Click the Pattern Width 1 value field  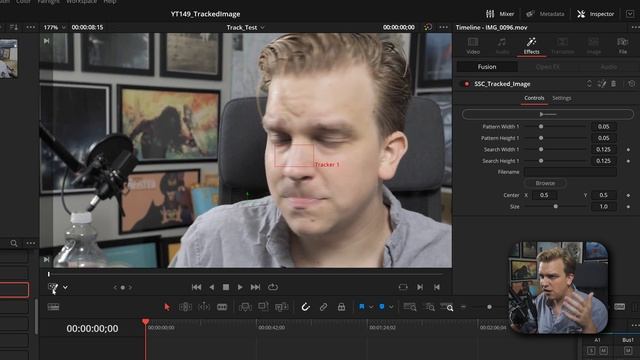tap(603, 127)
